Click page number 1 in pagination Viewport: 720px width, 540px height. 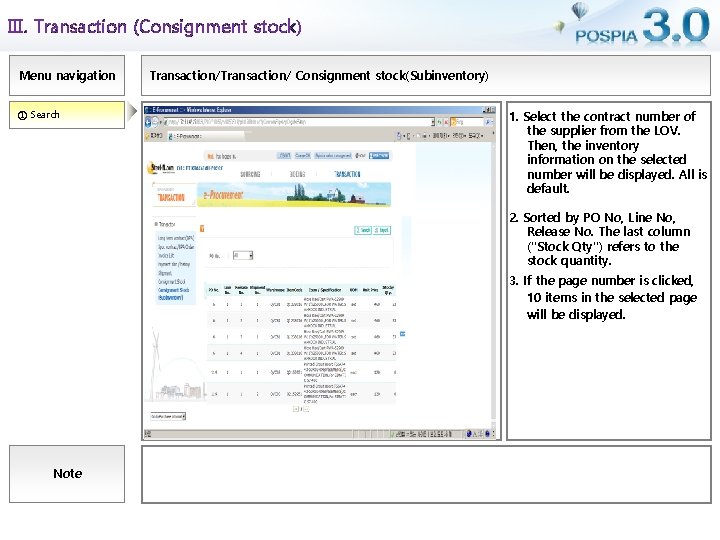[x=301, y=409]
